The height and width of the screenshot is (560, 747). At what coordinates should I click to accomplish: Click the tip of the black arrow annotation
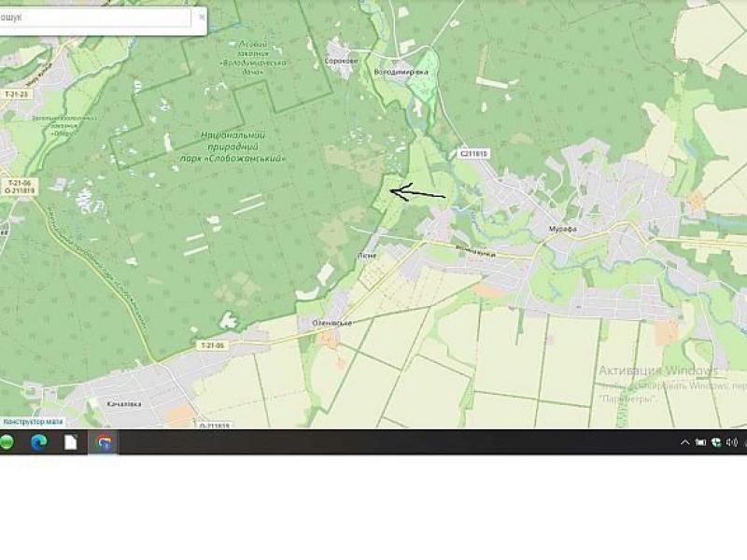point(391,192)
